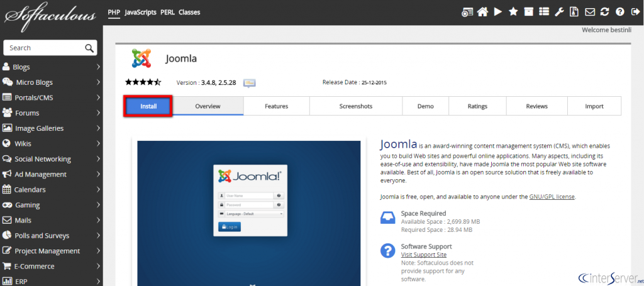Click the E-Commerce cart icon
The width and height of the screenshot is (644, 286).
[6, 266]
